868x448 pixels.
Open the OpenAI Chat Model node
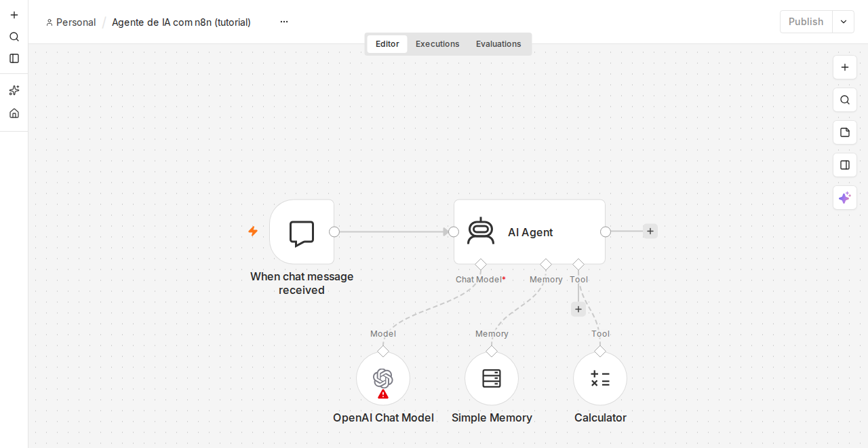(x=383, y=378)
